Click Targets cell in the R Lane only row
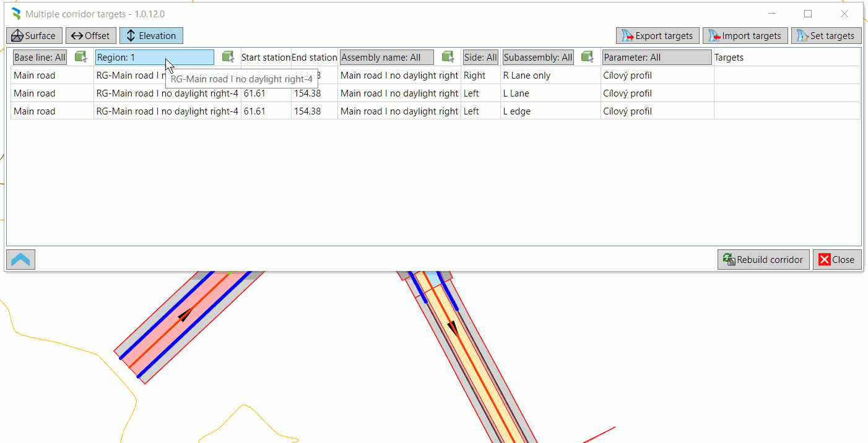 pos(787,75)
